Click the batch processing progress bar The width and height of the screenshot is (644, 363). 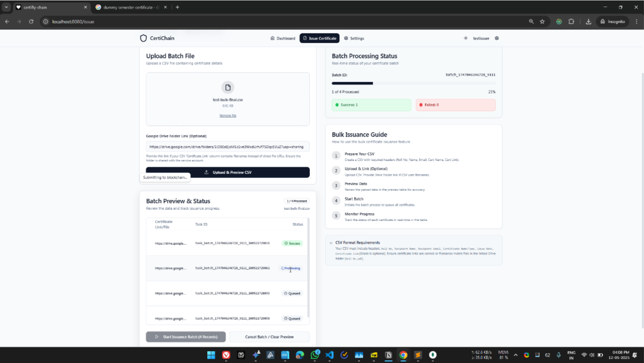[413, 83]
